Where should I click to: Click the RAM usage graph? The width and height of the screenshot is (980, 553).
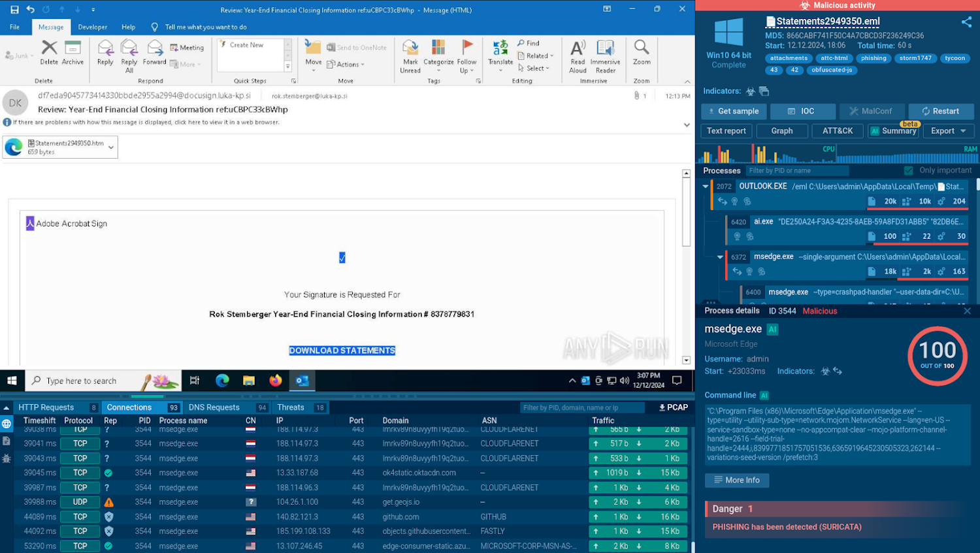pos(907,154)
